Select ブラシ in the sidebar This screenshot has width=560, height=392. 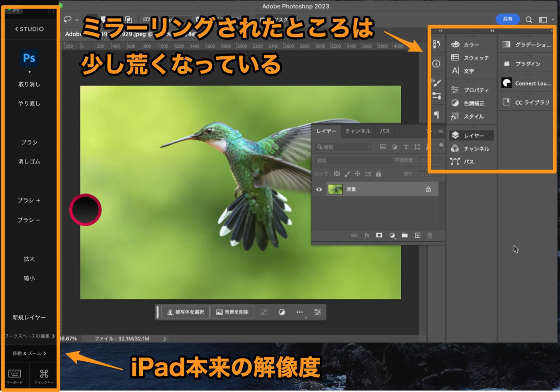click(29, 142)
